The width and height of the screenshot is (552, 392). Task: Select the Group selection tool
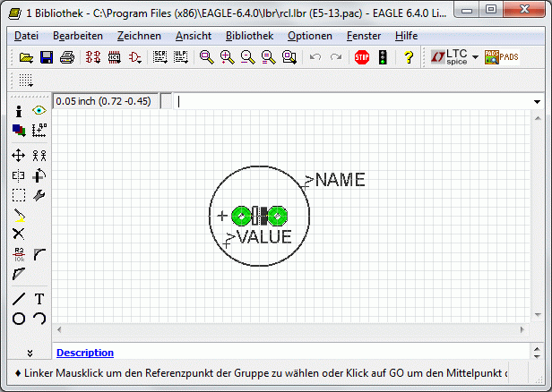pyautogui.click(x=19, y=195)
